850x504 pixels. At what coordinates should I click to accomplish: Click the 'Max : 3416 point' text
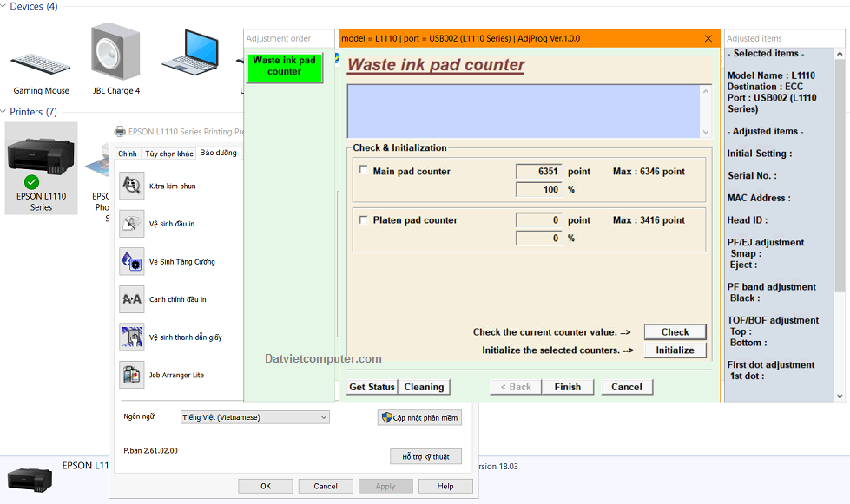tap(649, 220)
